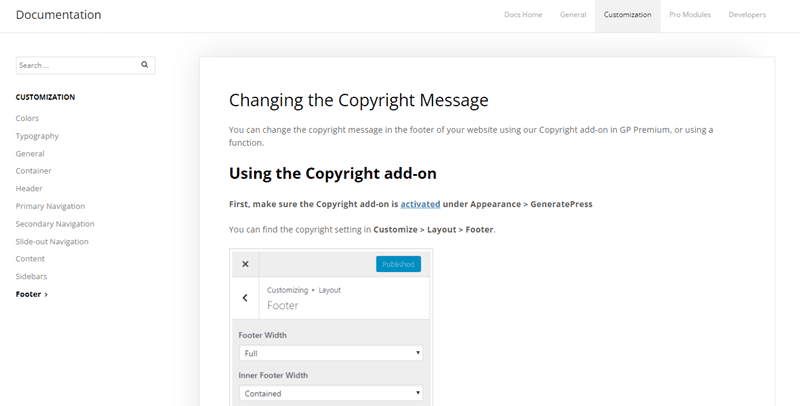This screenshot has height=406, width=800.
Task: Click the Documentation site title
Action: pos(58,15)
